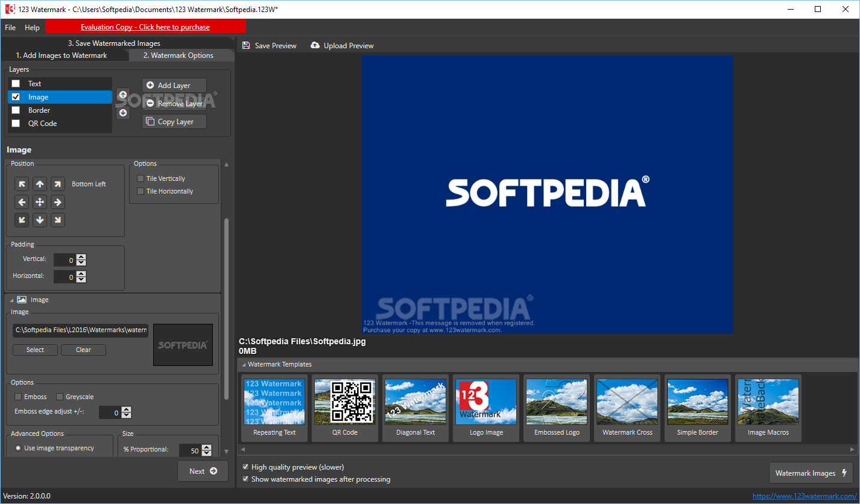Set position to bottom left arrow
860x504 pixels.
tap(22, 220)
